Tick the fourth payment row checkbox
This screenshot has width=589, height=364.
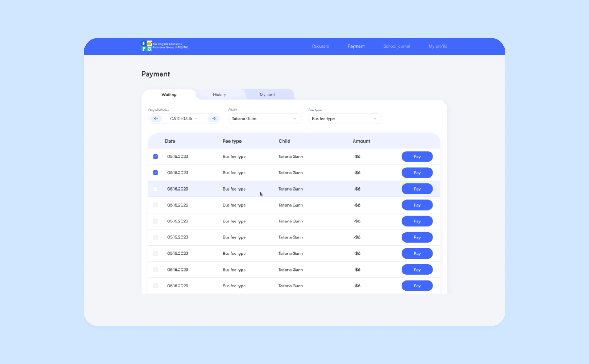click(x=155, y=205)
